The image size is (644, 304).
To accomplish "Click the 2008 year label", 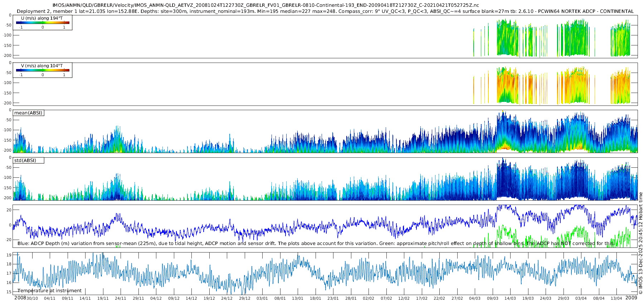I will [20, 298].
